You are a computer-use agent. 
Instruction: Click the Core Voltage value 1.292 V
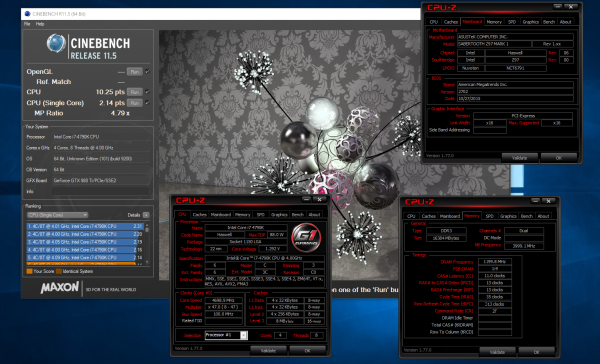[273, 248]
